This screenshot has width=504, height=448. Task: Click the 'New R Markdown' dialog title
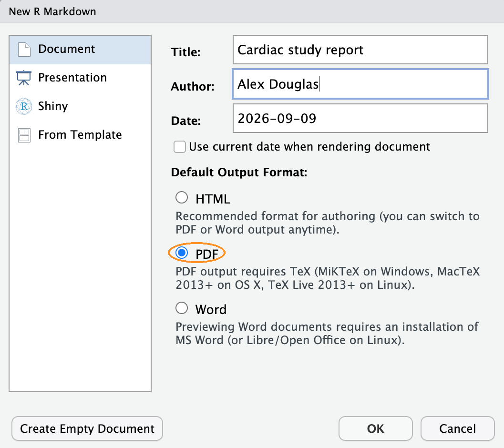52,11
